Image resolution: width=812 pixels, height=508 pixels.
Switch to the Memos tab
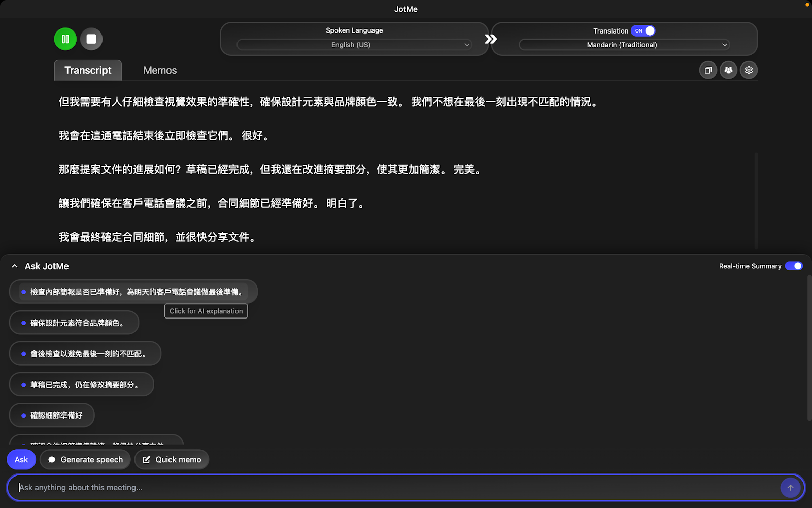[159, 70]
